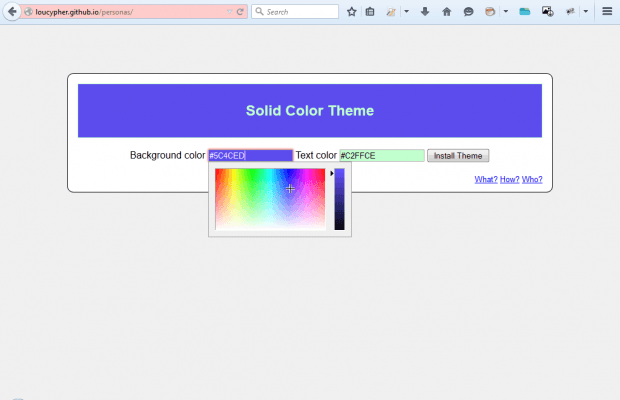Go back using the back arrow button
The image size is (620, 400).
click(12, 11)
